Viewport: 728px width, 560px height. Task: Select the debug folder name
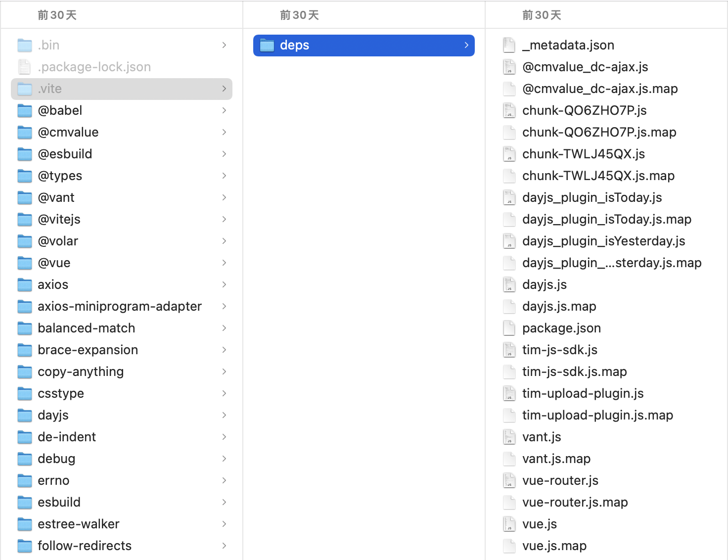[56, 459]
